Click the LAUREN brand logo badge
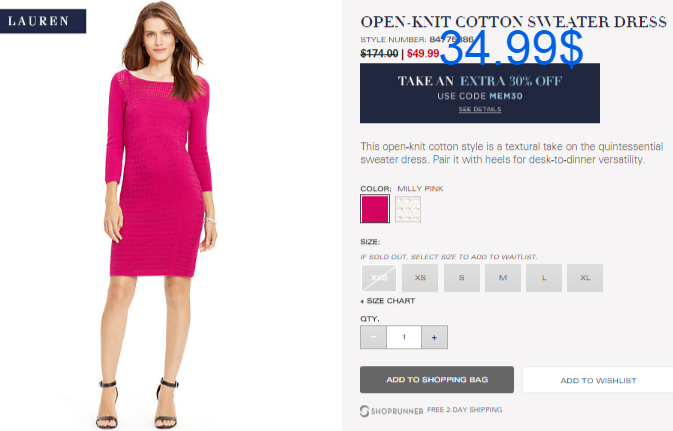Screen dimensions: 673x431 click(x=43, y=21)
